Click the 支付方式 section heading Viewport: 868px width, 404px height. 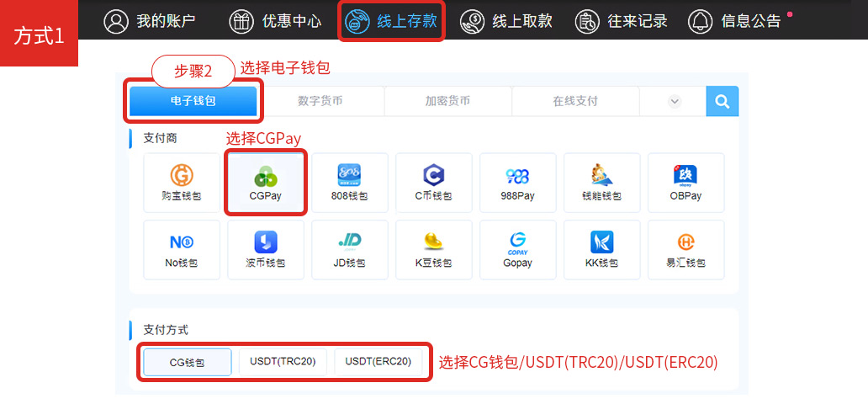coord(166,330)
